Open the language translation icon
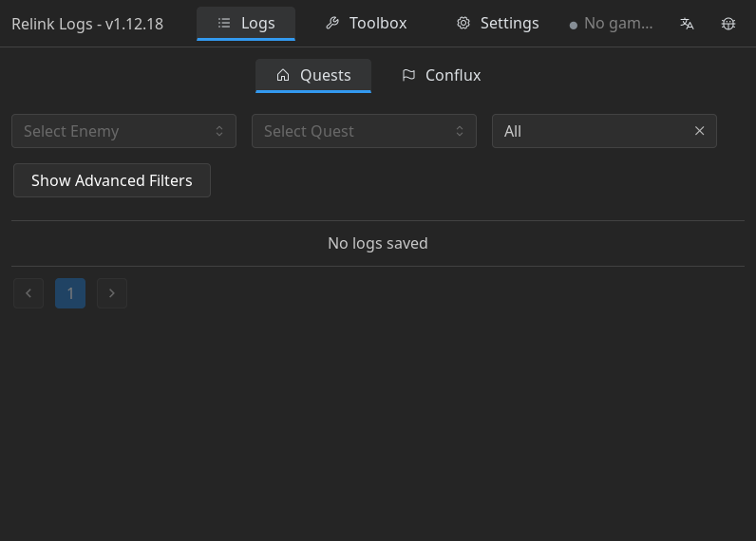Screen dimensions: 756x541 687,23
